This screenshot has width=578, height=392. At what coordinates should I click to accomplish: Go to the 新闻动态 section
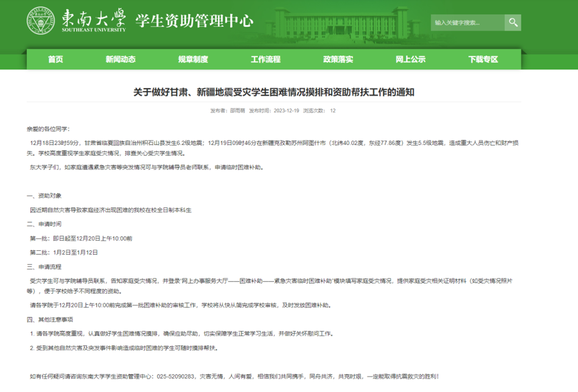(x=121, y=59)
